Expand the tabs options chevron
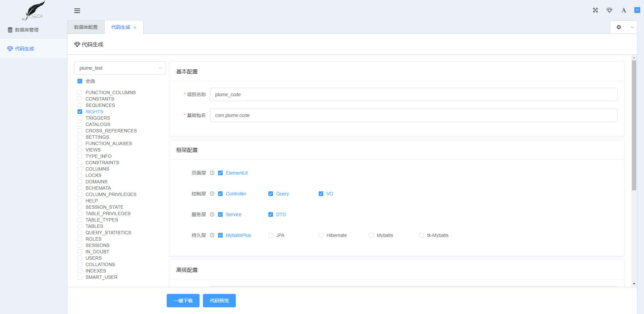 click(x=632, y=27)
